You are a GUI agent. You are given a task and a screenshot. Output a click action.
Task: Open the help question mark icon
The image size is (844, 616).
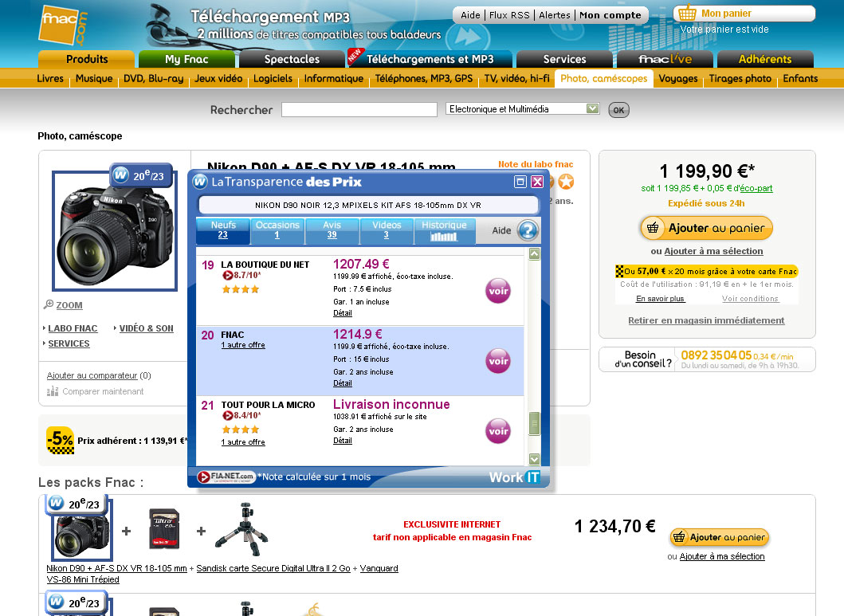click(528, 230)
